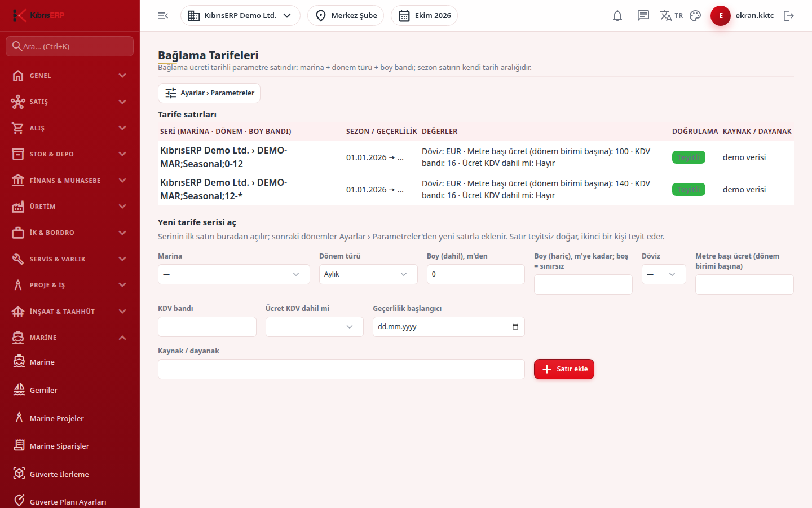Expand the İNŞAAT & TAAHHÜT section
812x508 pixels.
[70, 312]
